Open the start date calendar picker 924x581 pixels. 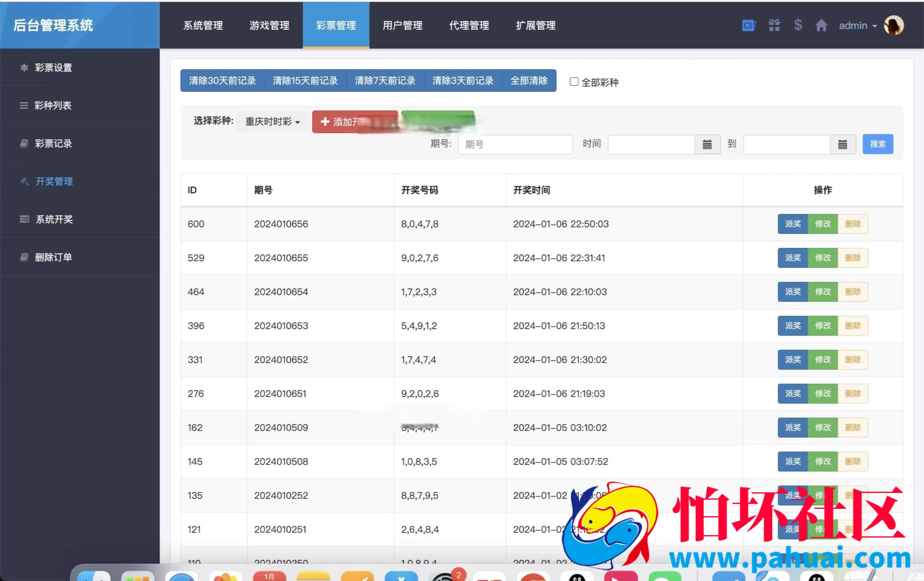(707, 144)
